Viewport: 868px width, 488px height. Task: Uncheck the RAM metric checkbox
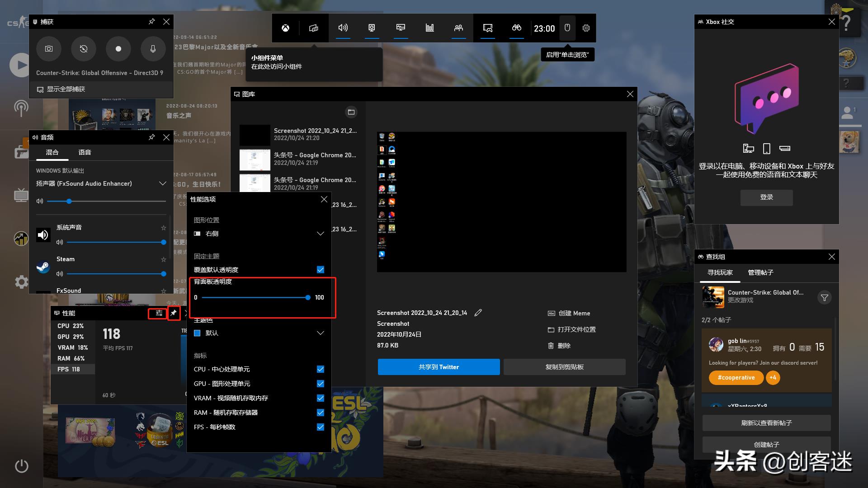point(321,413)
